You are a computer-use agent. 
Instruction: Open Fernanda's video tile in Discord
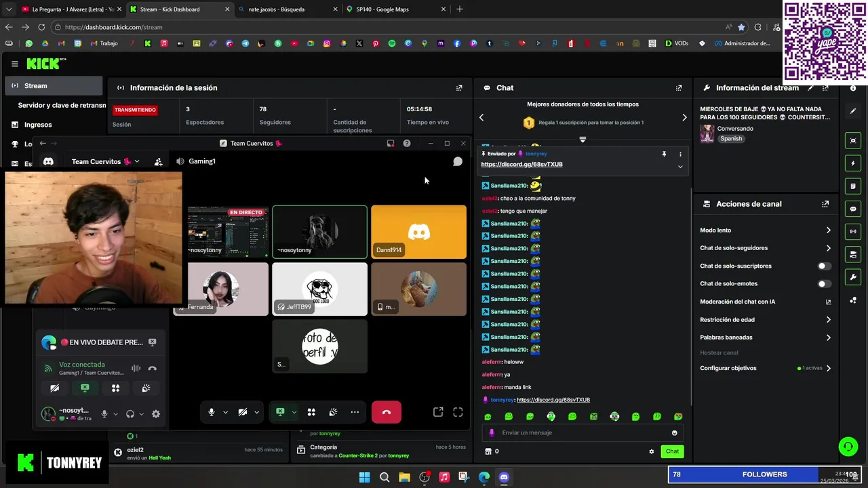click(221, 289)
